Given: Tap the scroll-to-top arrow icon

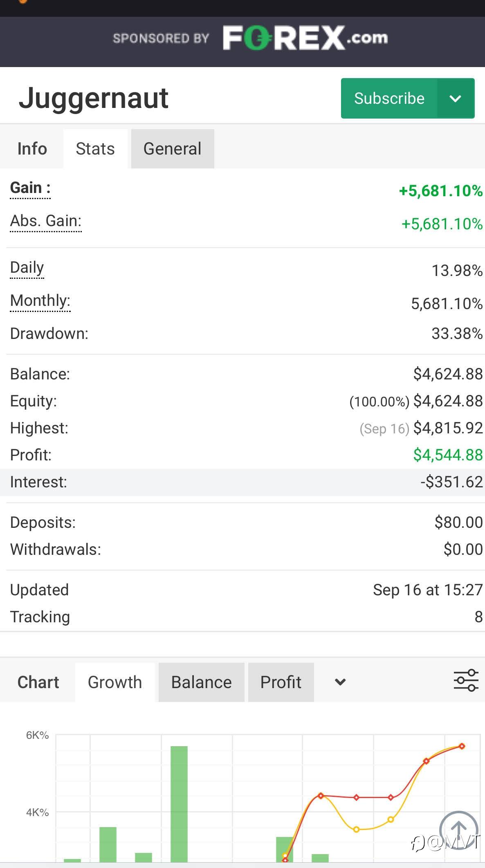Looking at the screenshot, I should 458,830.
